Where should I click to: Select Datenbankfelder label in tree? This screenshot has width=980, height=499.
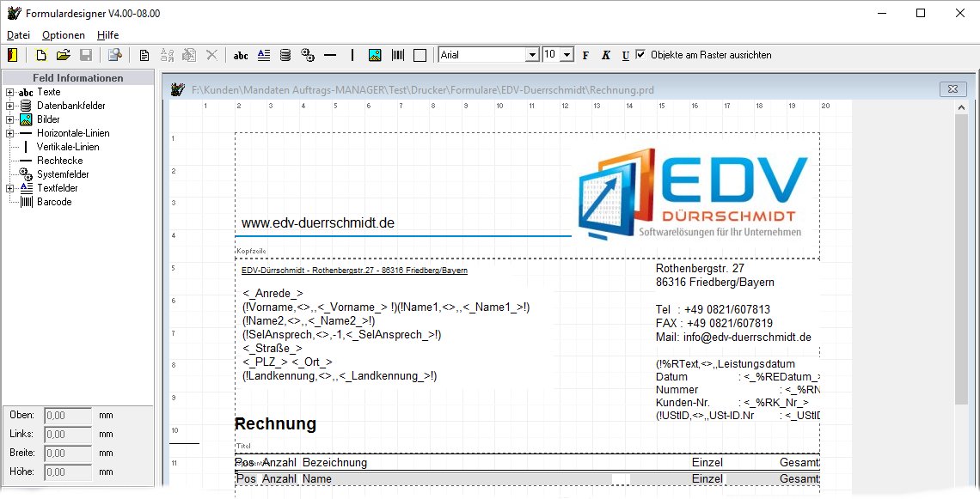click(x=70, y=106)
